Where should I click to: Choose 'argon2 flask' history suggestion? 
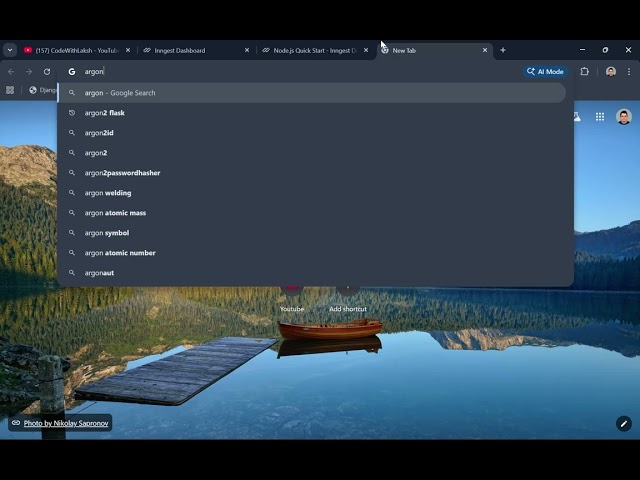(312, 113)
